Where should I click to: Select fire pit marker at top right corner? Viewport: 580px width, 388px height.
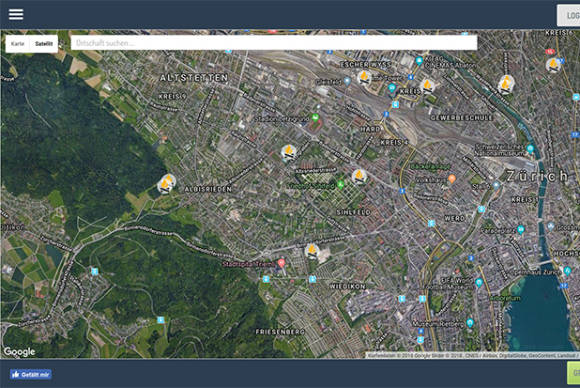click(553, 65)
